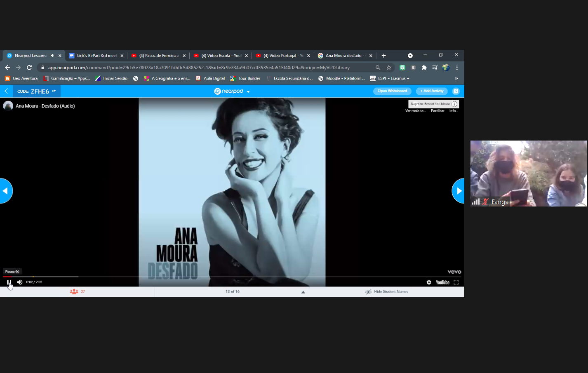
Task: Open the Nearpod user profile icon
Action: click(456, 91)
